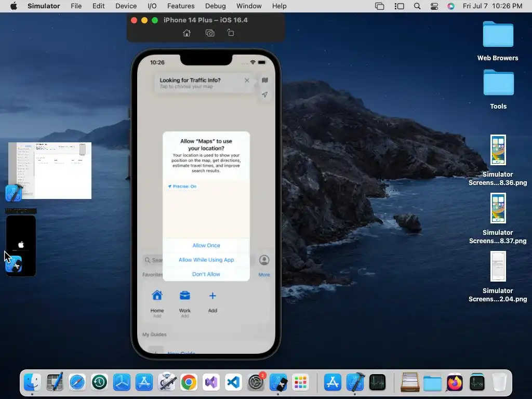Open Control Center from the menu bar
The height and width of the screenshot is (399, 532).
(x=434, y=6)
